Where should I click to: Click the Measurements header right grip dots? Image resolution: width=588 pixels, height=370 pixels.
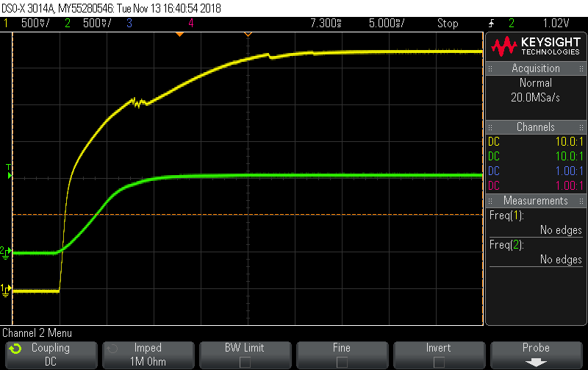[x=581, y=201]
